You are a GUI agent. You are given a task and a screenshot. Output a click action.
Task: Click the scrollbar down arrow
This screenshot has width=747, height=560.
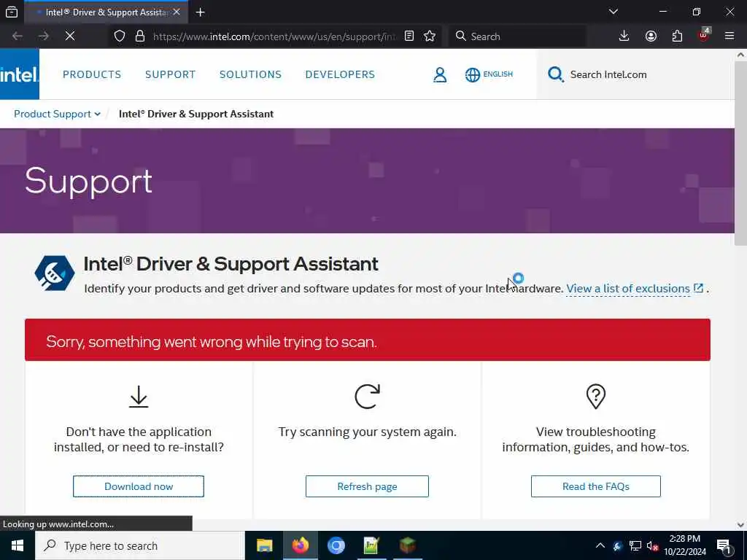(740, 525)
